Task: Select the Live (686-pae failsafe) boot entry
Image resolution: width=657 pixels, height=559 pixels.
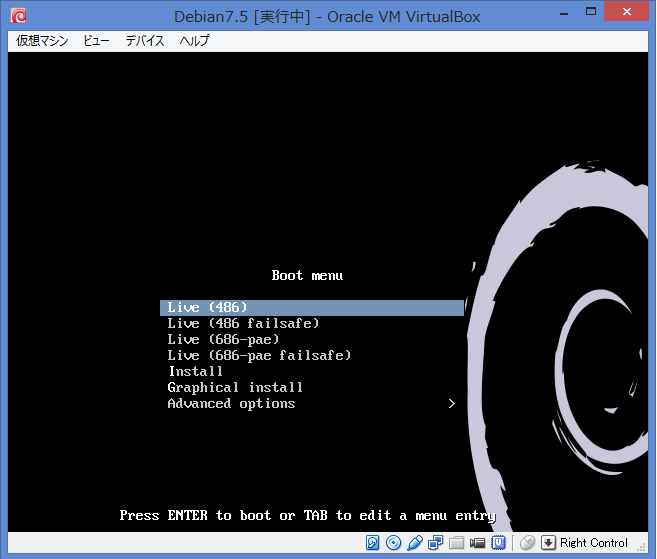Action: [312, 355]
